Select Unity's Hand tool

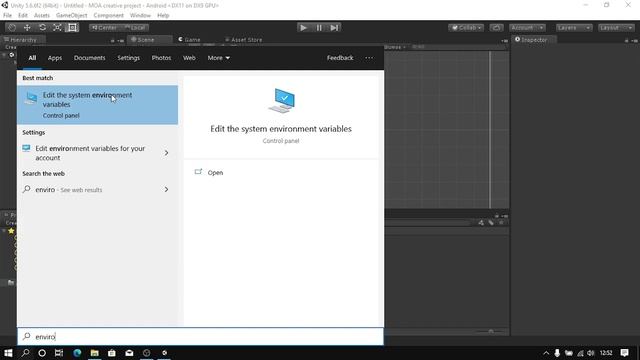coord(12,27)
